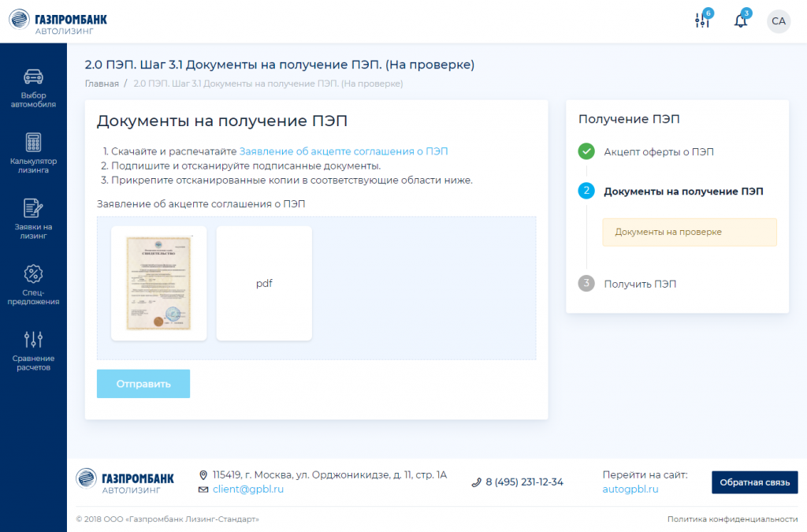Open the CA user avatar menu

click(x=778, y=21)
